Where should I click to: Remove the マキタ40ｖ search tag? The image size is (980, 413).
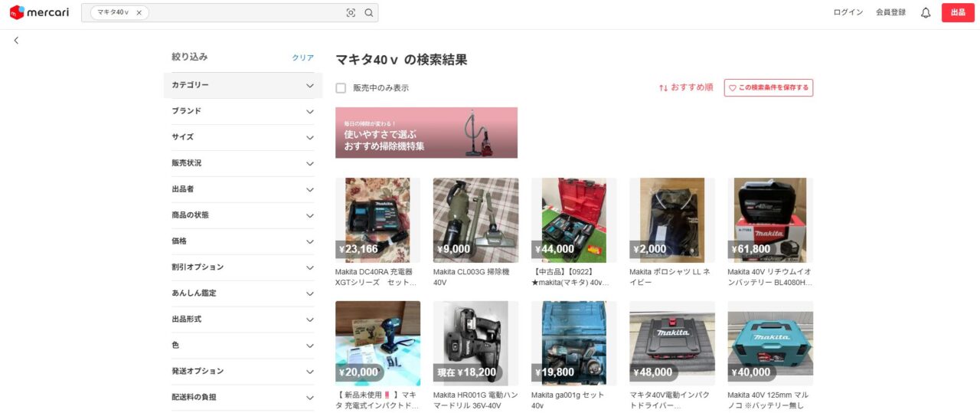[139, 13]
